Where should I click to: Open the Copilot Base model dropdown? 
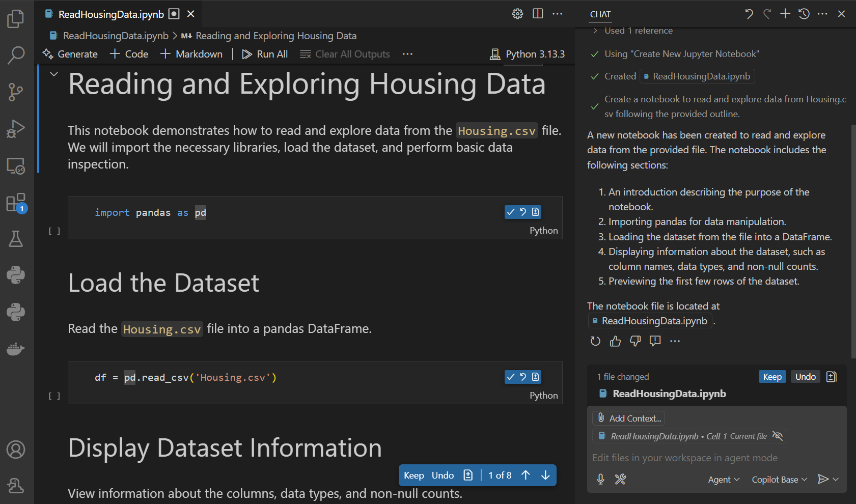(x=779, y=479)
